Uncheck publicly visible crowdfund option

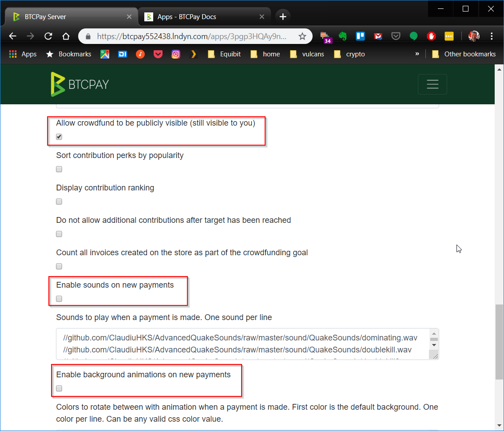click(59, 137)
